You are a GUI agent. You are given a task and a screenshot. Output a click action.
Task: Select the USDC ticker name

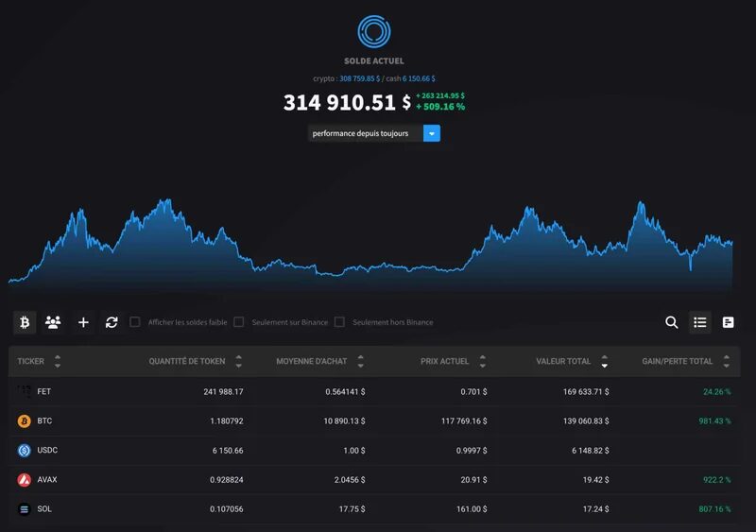47,451
